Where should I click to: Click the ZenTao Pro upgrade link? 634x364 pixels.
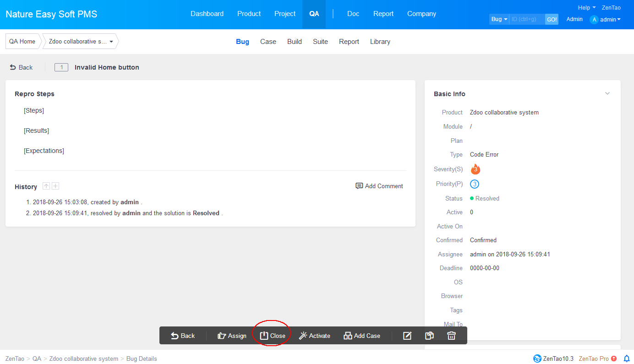tap(597, 359)
